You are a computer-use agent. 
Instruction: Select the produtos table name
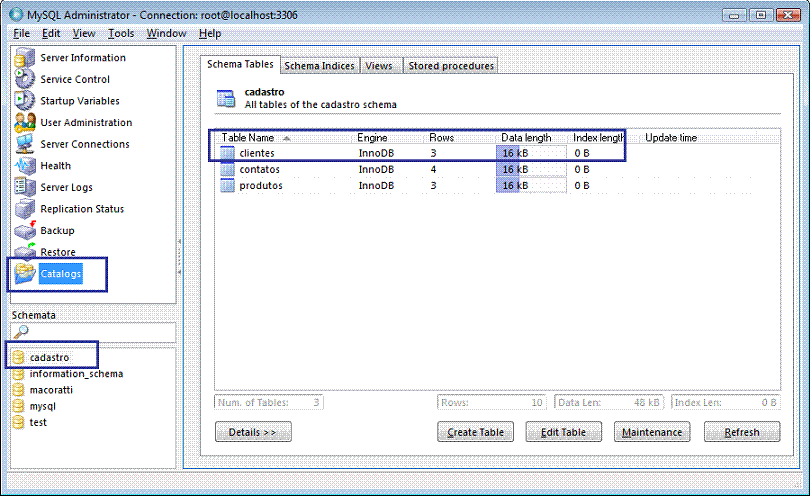click(261, 185)
